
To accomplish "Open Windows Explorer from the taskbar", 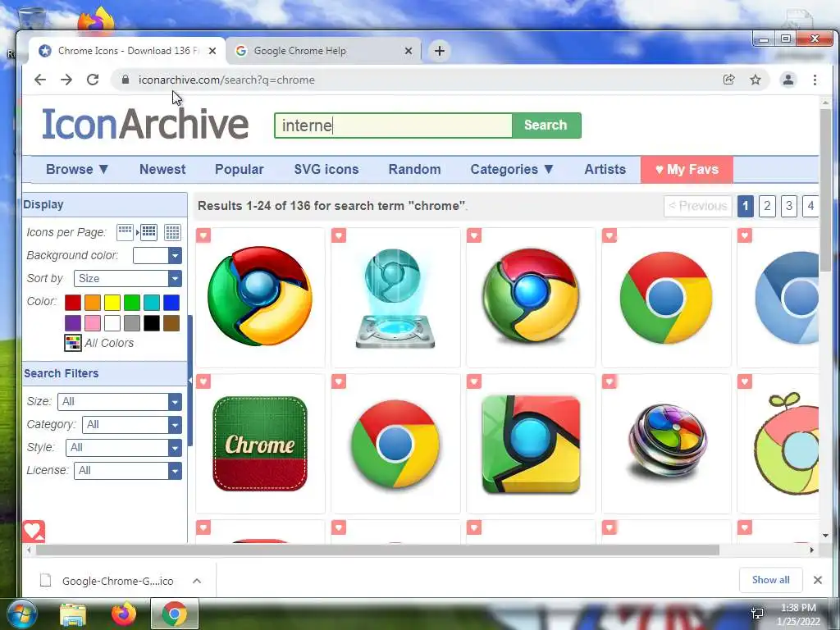I will click(x=73, y=614).
